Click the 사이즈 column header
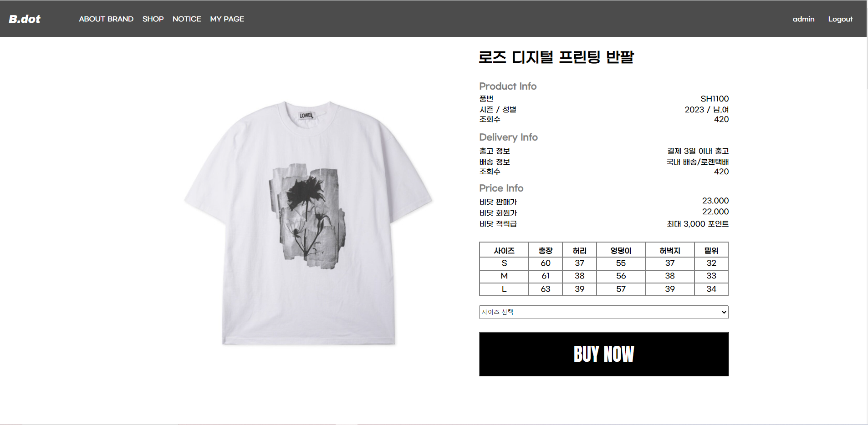The width and height of the screenshot is (868, 425). [504, 250]
